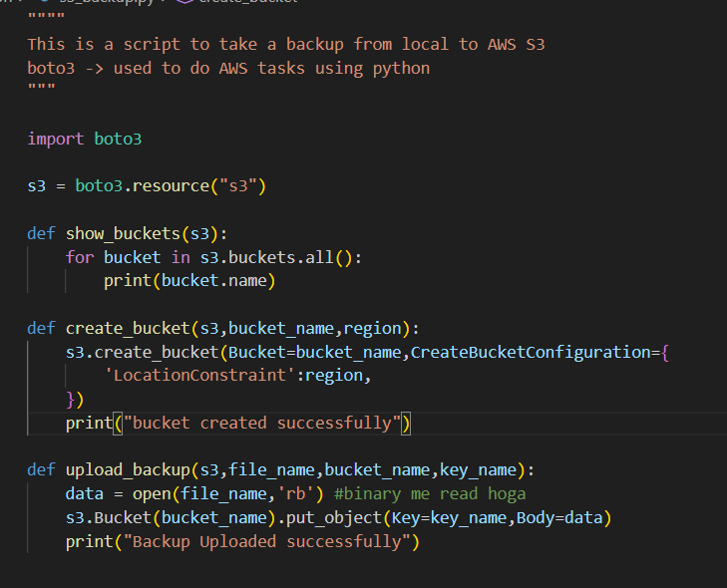Click the "region" parameter in create_bucket definition

372,328
